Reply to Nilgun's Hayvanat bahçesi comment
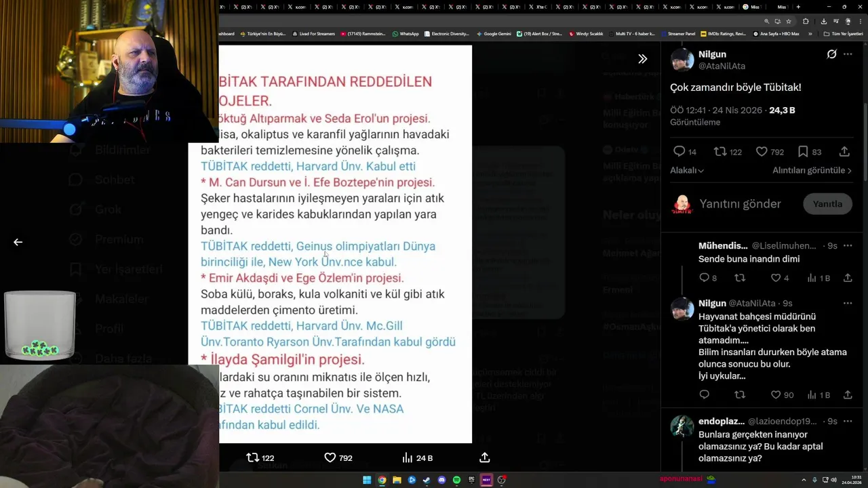Image resolution: width=868 pixels, height=488 pixels. pyautogui.click(x=704, y=394)
